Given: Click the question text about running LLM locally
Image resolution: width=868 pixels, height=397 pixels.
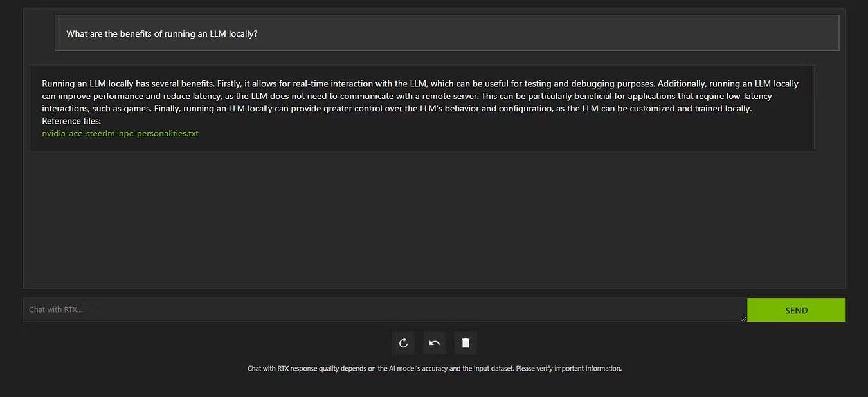Looking at the screenshot, I should point(161,33).
